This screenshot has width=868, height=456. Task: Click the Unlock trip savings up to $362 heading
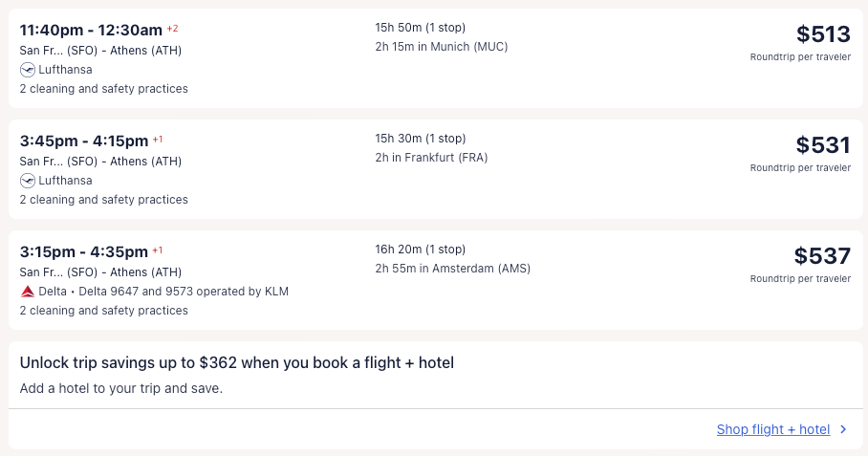[x=236, y=363]
